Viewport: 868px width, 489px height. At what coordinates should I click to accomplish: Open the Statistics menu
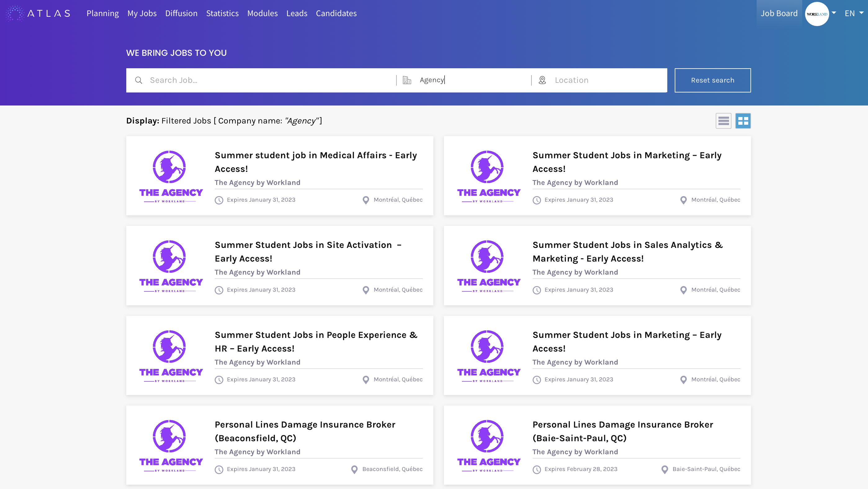[x=222, y=13]
